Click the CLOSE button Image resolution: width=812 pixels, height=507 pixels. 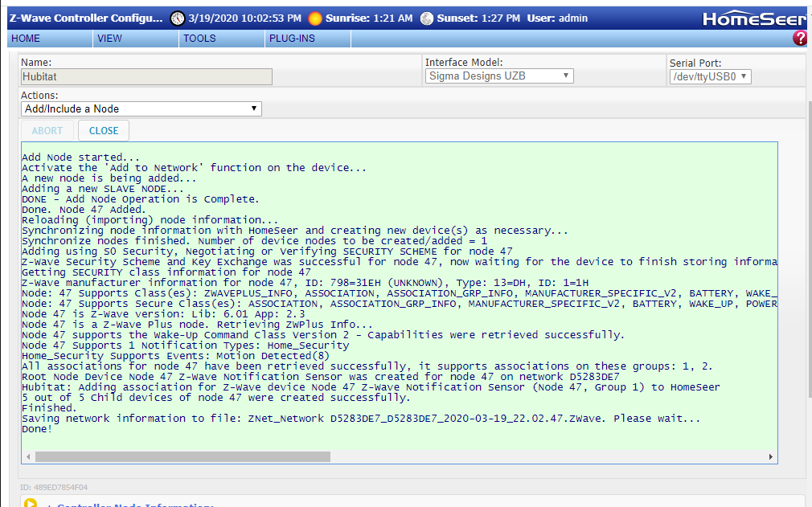pos(104,131)
